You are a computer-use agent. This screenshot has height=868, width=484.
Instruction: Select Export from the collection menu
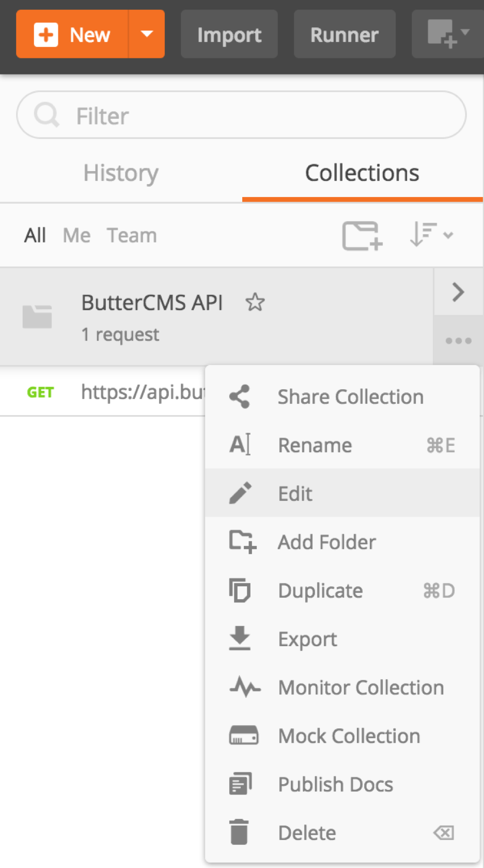(x=307, y=639)
